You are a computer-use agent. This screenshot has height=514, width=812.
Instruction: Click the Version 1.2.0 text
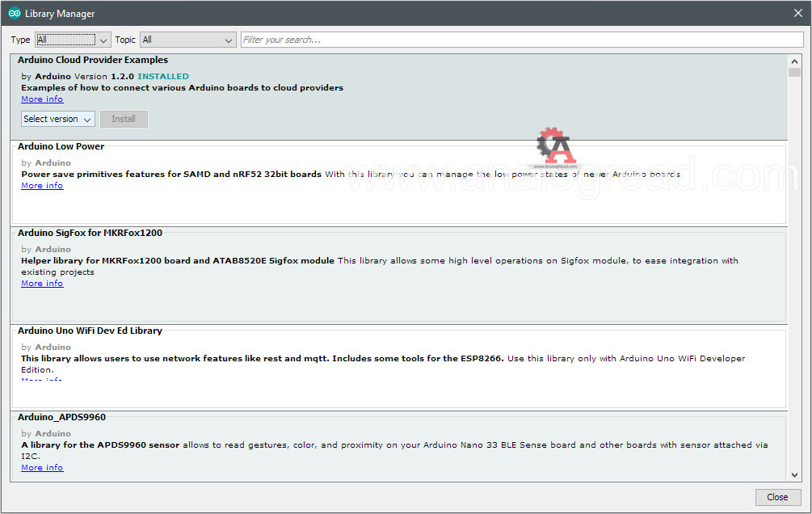(x=104, y=77)
